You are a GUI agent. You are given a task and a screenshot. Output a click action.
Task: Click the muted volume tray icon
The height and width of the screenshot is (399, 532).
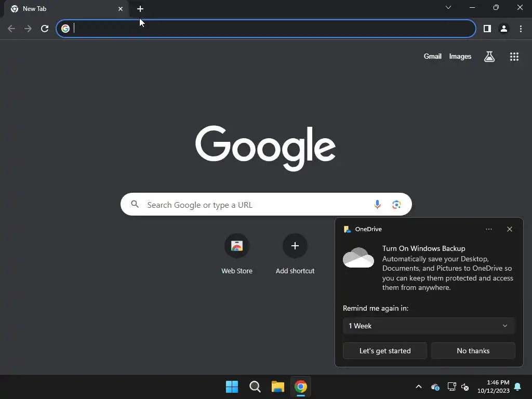click(465, 387)
